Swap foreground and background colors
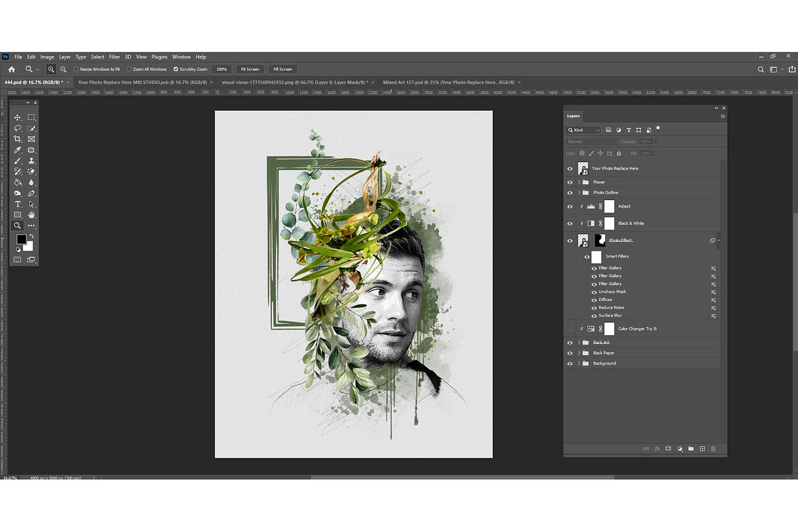 point(31,236)
